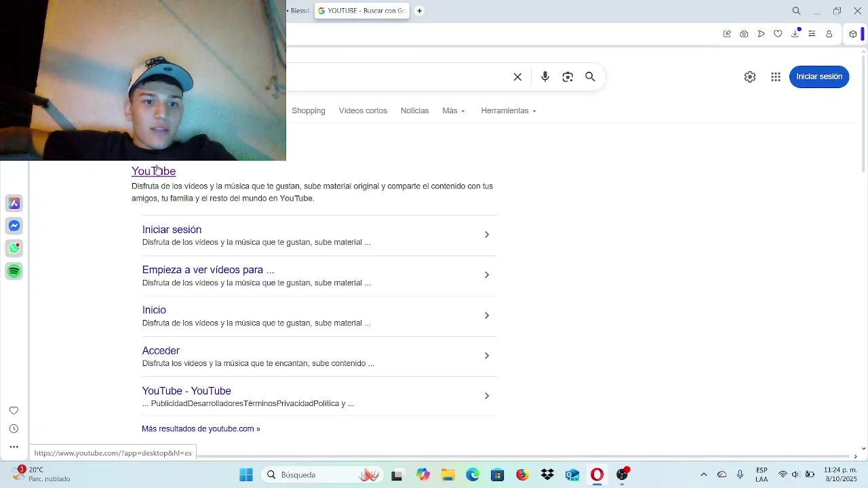868x488 pixels.
Task: Open the Acceder sitelink
Action: pyautogui.click(x=161, y=350)
